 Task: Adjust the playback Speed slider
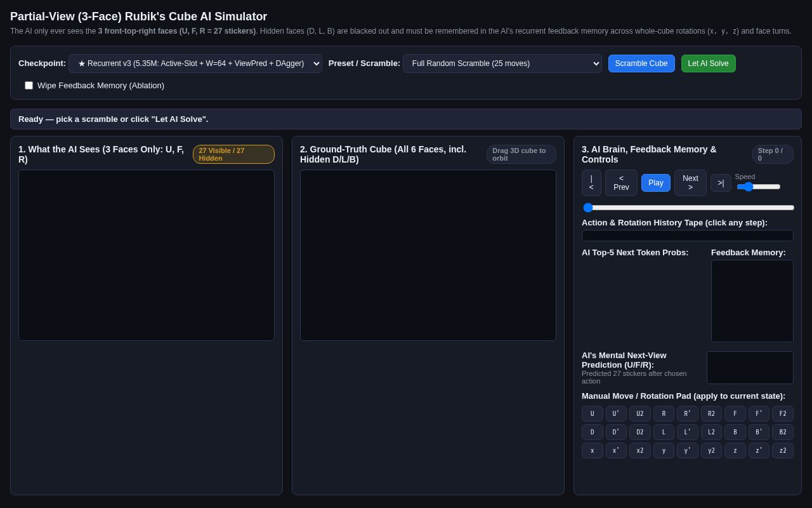pos(759,187)
